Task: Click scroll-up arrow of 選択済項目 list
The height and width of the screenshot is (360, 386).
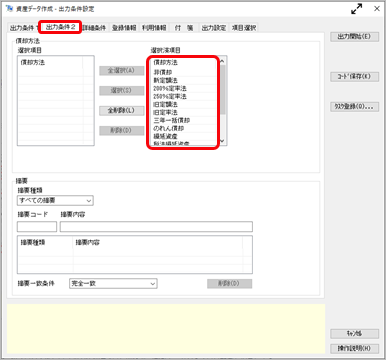Action: pos(222,61)
